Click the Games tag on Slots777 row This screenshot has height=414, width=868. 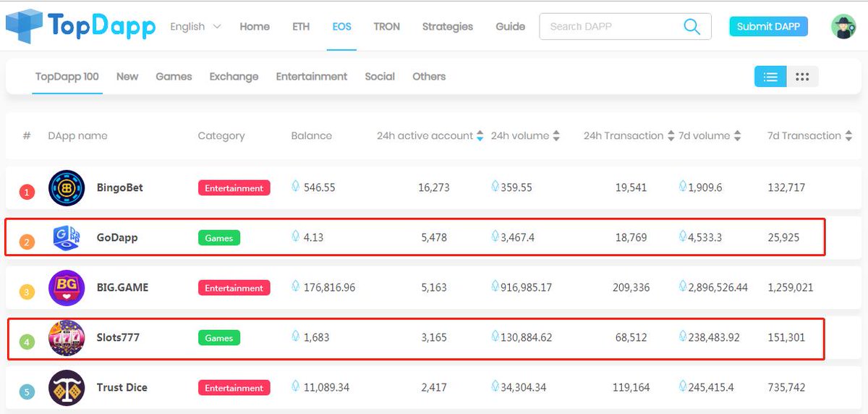click(218, 338)
